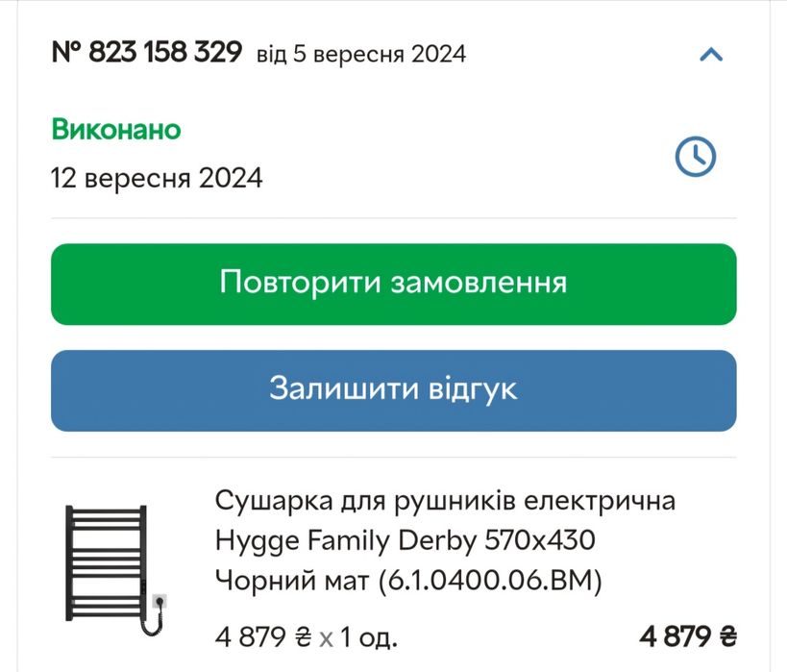Click completion date 12 вересня 2024
Screen dimensions: 787x672
(x=156, y=178)
